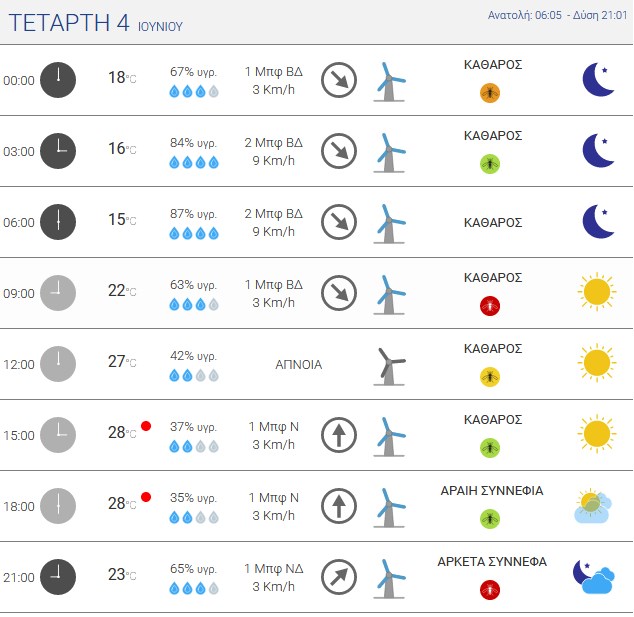Click the wind direction arrow at 03:00
This screenshot has width=634, height=617.
339,151
